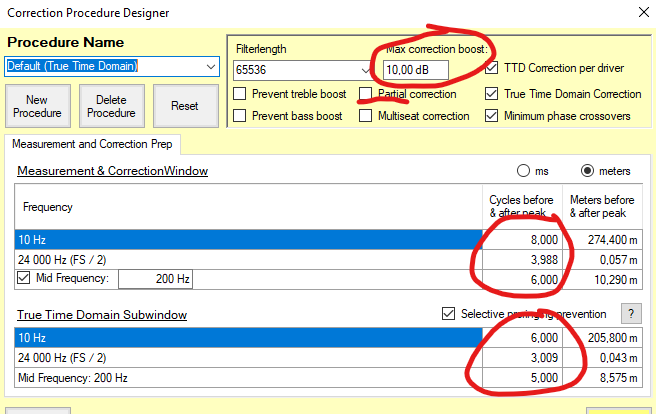
Task: Click the New Procedure button
Action: coord(38,106)
